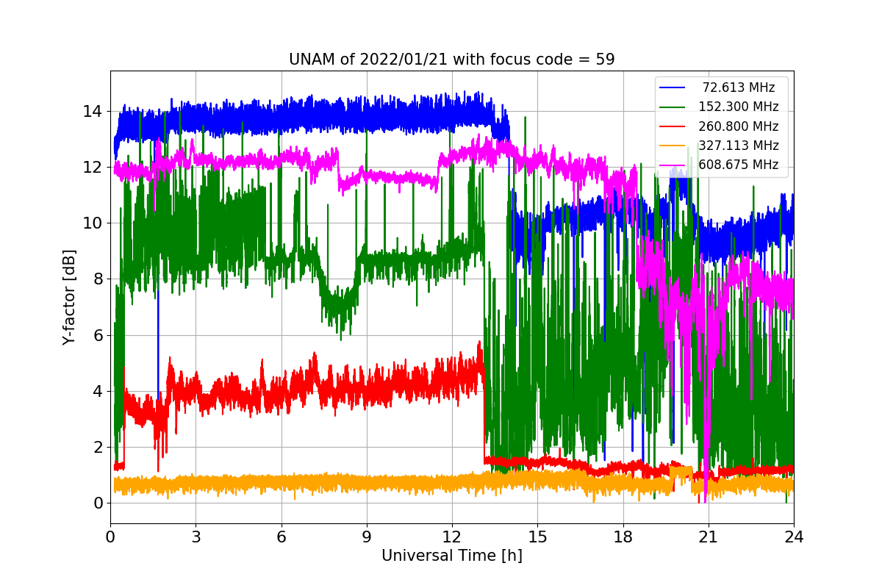This screenshot has height=588, width=882.
Task: Click the magenta line swatch in the legend
Action: coord(673,165)
